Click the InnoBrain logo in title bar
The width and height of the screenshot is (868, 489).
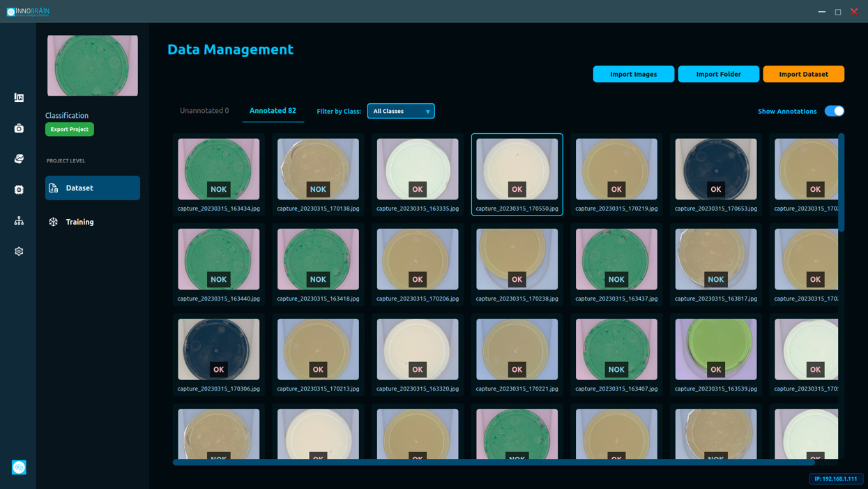29,11
